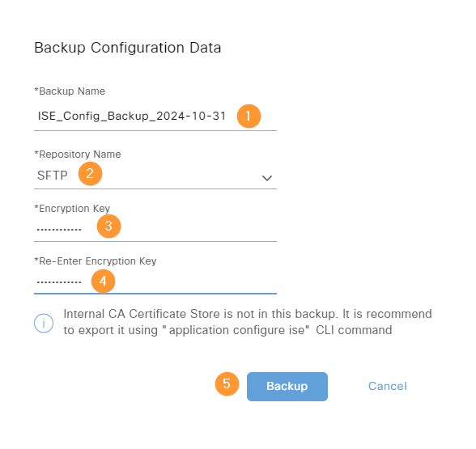Click the Backup Name input field
Image resolution: width=476 pixels, height=449 pixels.
click(x=155, y=116)
